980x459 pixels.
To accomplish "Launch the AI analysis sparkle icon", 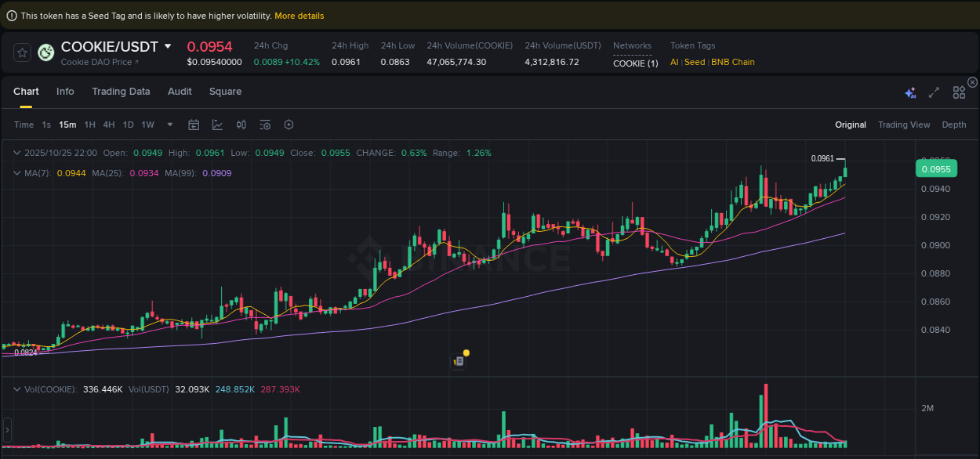I will 910,92.
